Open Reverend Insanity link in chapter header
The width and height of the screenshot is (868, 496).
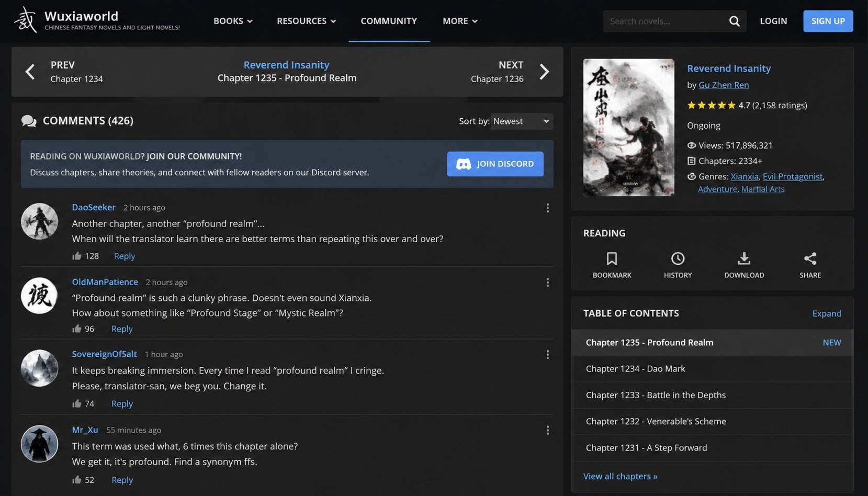click(x=286, y=65)
